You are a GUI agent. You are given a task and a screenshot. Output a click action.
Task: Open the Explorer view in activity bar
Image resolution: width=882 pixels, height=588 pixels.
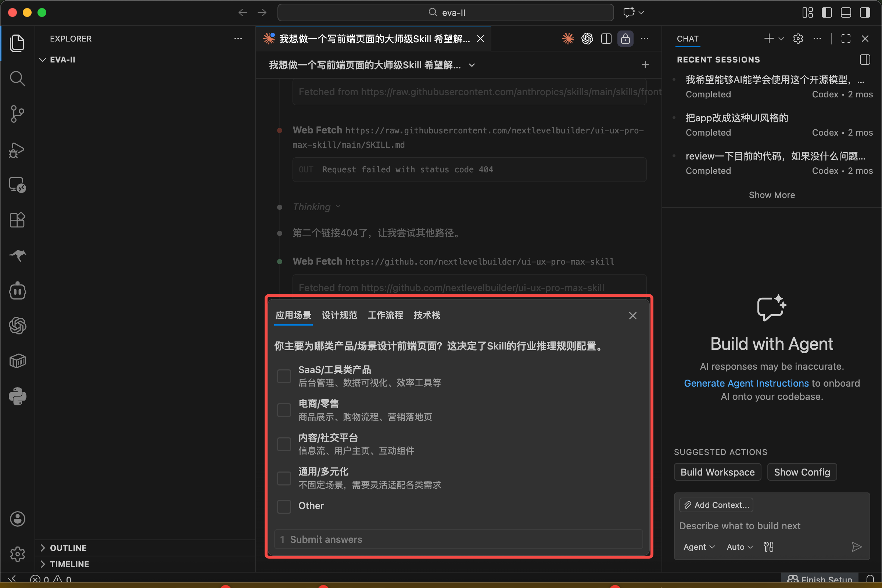click(x=17, y=43)
